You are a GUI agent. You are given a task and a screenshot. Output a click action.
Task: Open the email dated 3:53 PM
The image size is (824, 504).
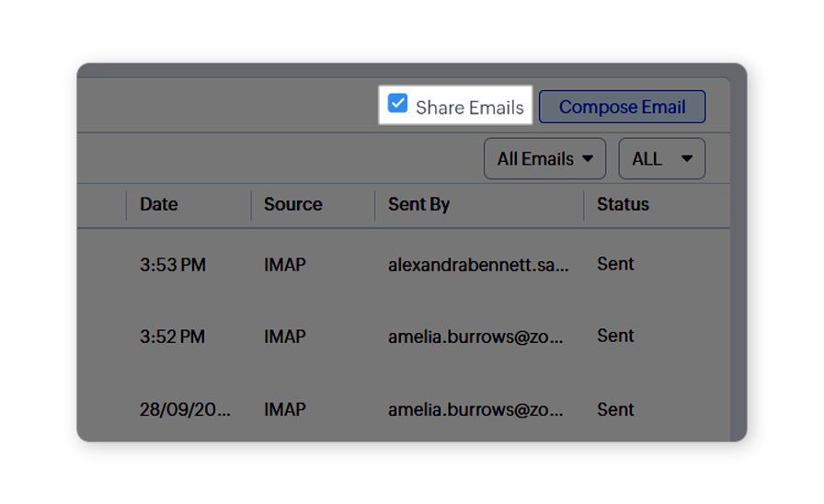point(173,265)
